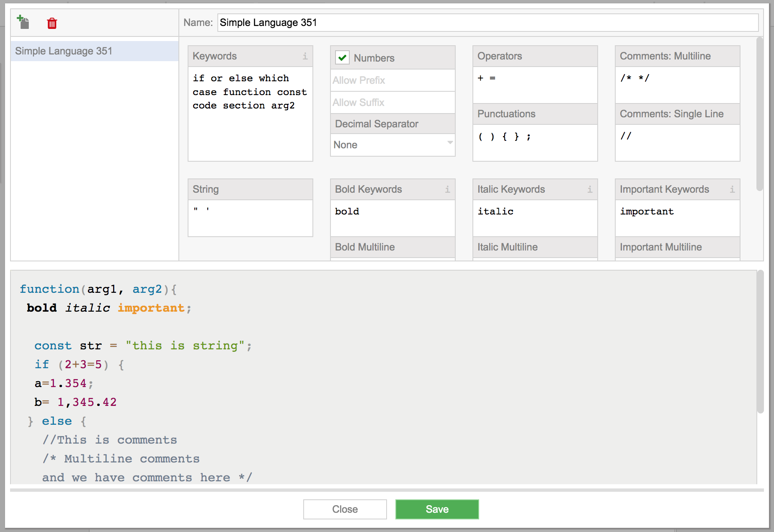Screen dimensions: 774x532
Task: Click the Italic Keywords text area
Action: point(535,218)
